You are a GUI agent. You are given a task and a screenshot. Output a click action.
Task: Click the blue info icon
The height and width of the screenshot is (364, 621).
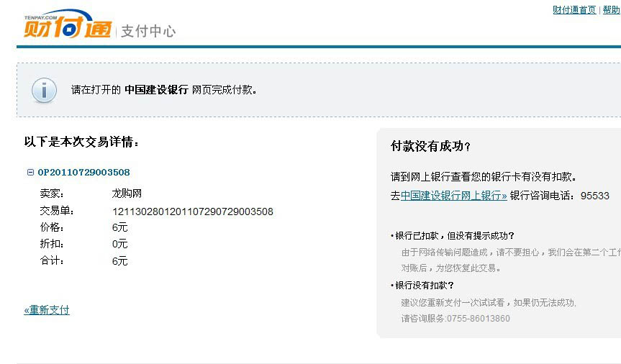coord(44,91)
